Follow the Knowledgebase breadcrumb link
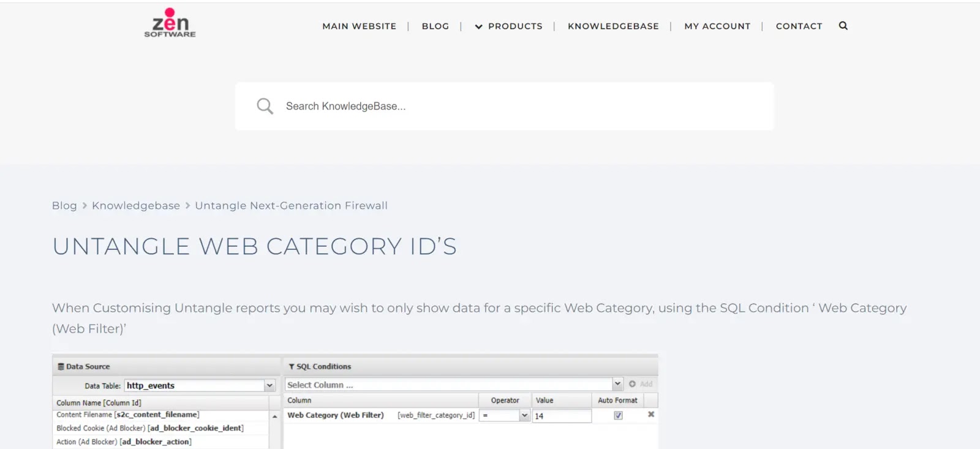The height and width of the screenshot is (449, 980). [x=136, y=206]
